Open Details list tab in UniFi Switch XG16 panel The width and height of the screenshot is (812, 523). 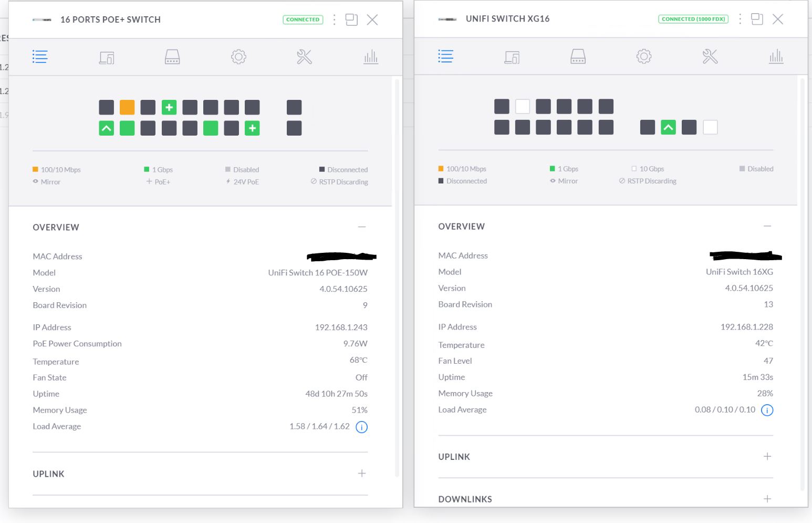[x=445, y=56]
